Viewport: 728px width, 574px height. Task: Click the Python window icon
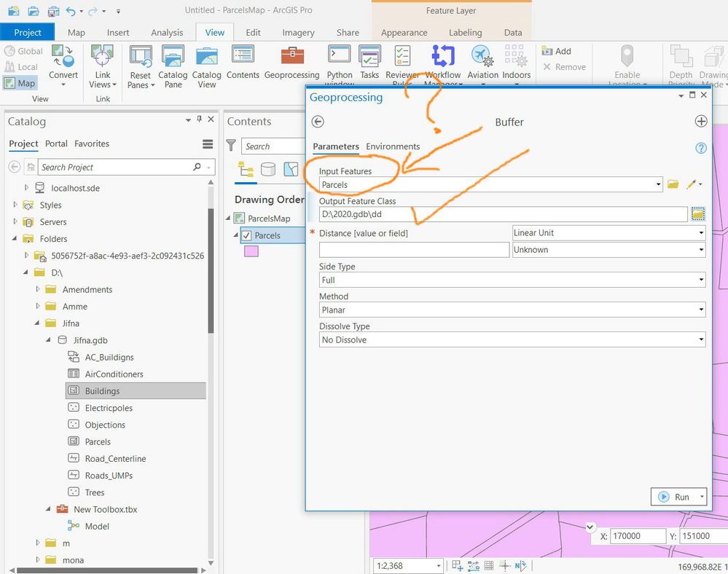[340, 55]
